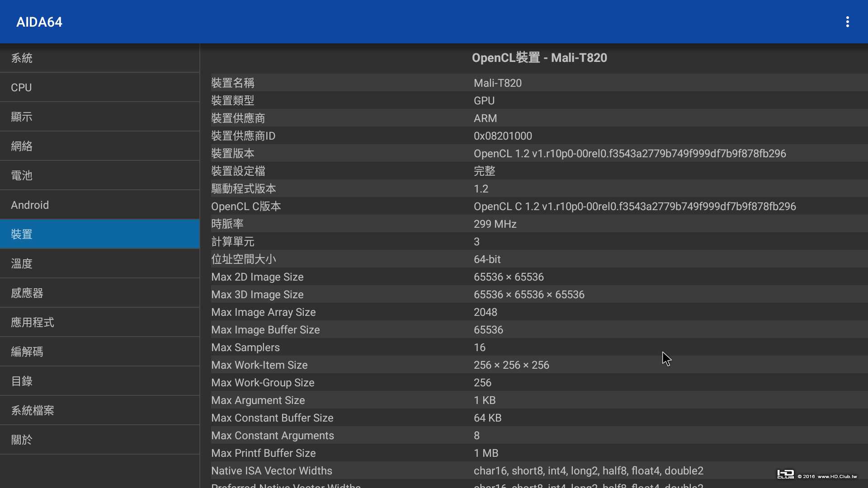Open the 網絡 sidebar item
The height and width of the screenshot is (488, 868).
(99, 146)
